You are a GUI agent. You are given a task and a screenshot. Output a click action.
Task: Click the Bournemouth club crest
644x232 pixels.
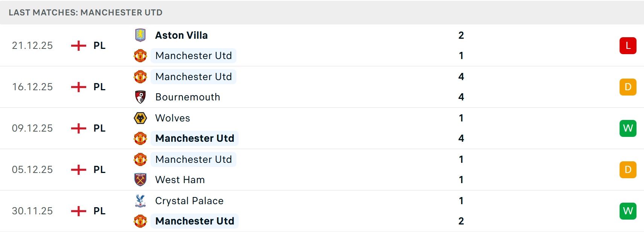140,97
